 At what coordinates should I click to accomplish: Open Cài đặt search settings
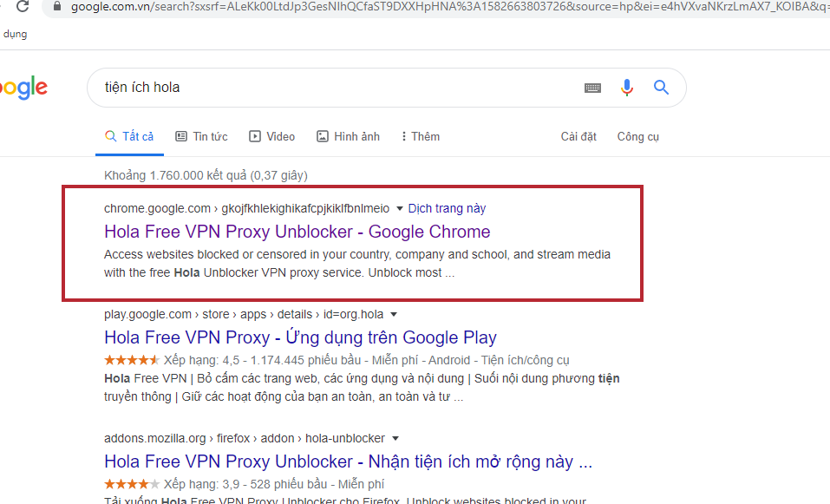(x=578, y=136)
